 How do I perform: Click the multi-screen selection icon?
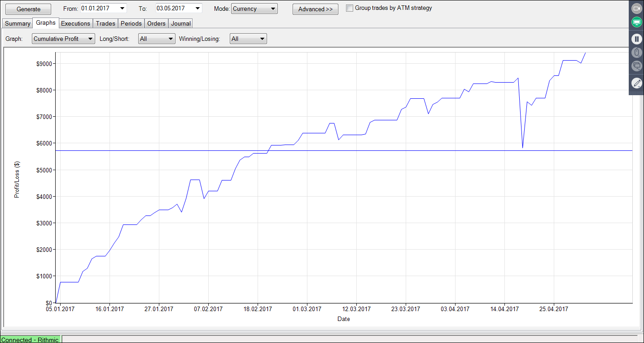click(636, 66)
